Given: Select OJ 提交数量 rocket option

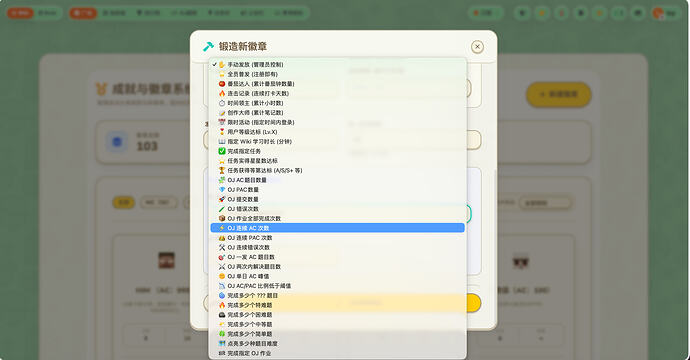Looking at the screenshot, I should [338, 199].
